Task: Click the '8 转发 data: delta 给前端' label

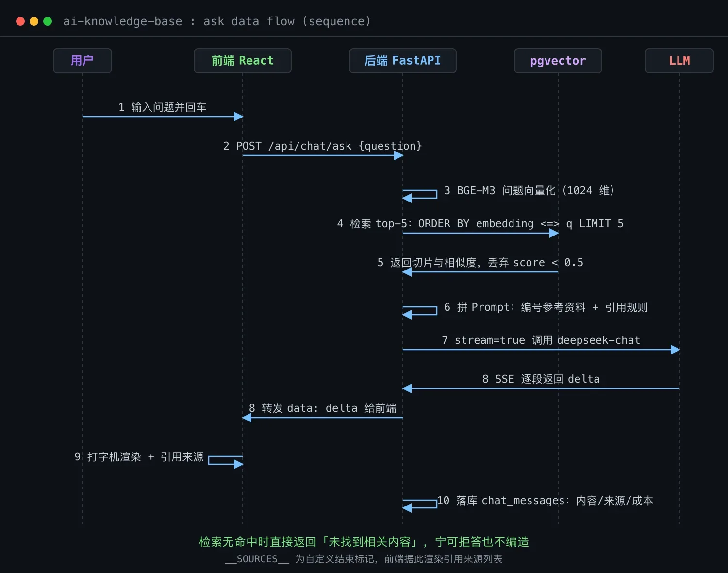Action: [x=323, y=408]
